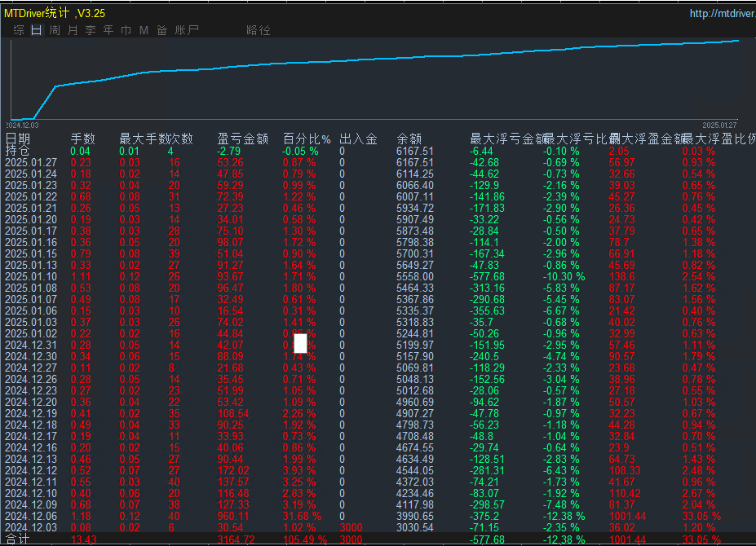Click the -375.2 floating loss value

click(484, 516)
